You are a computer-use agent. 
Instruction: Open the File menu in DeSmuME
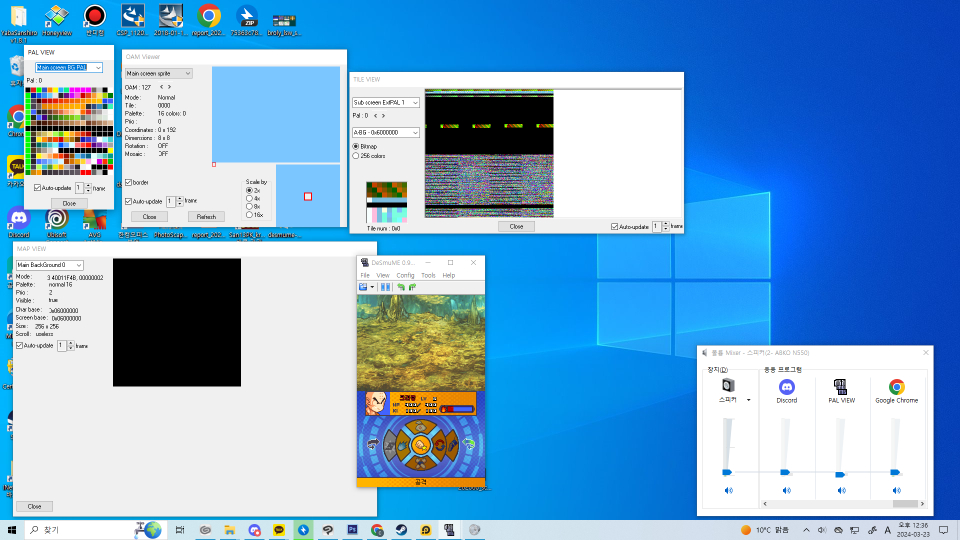tap(365, 276)
